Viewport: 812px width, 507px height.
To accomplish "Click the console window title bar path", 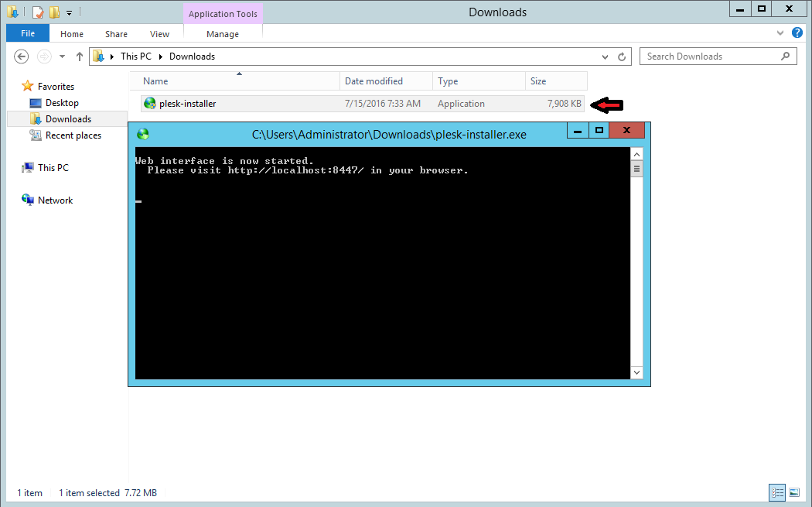I will (389, 135).
